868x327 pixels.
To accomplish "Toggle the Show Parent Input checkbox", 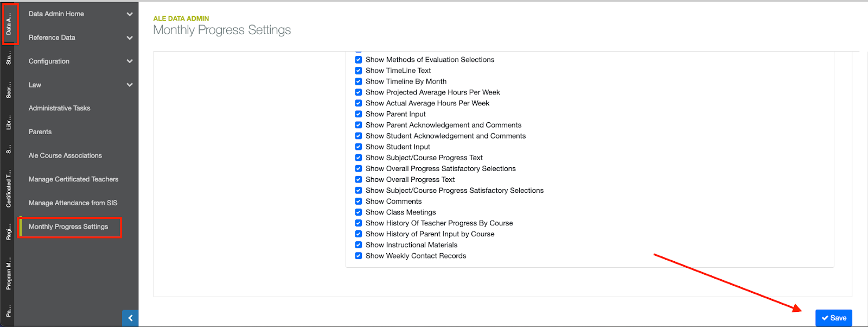I will (x=359, y=114).
